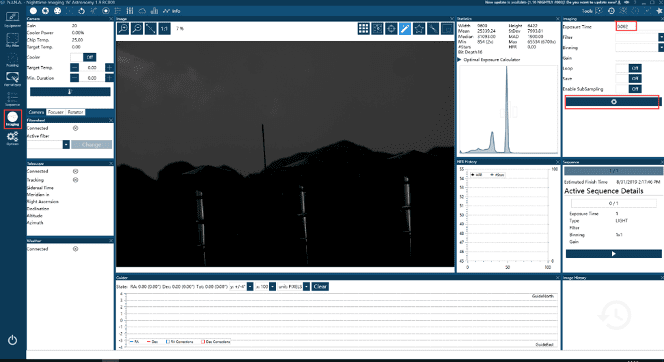Switch to the Rotator tab
This screenshot has width=664, height=362.
pyautogui.click(x=75, y=112)
